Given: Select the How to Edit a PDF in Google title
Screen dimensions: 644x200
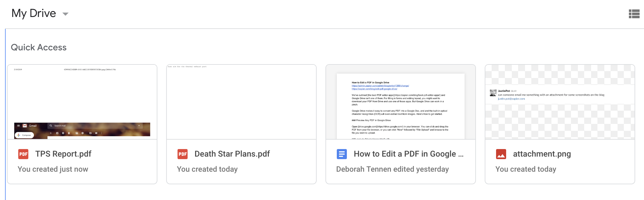Looking at the screenshot, I should pos(409,154).
